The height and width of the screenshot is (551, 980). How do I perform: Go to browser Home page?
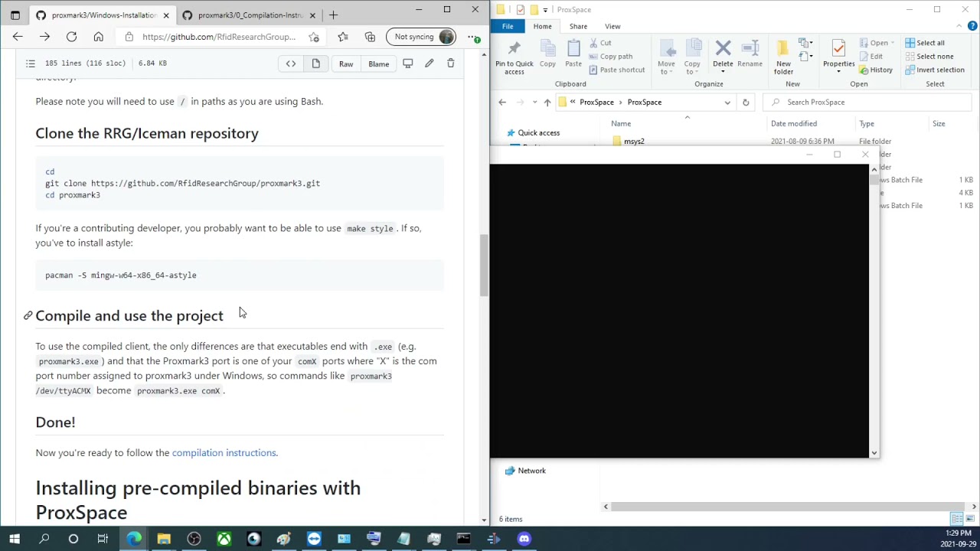click(98, 37)
